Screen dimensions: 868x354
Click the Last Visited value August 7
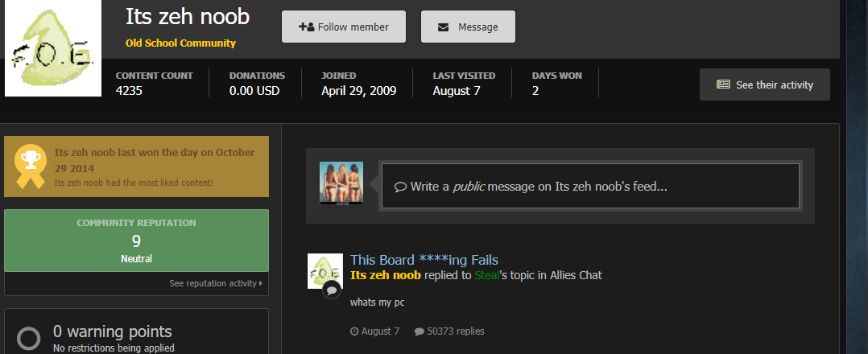[456, 91]
